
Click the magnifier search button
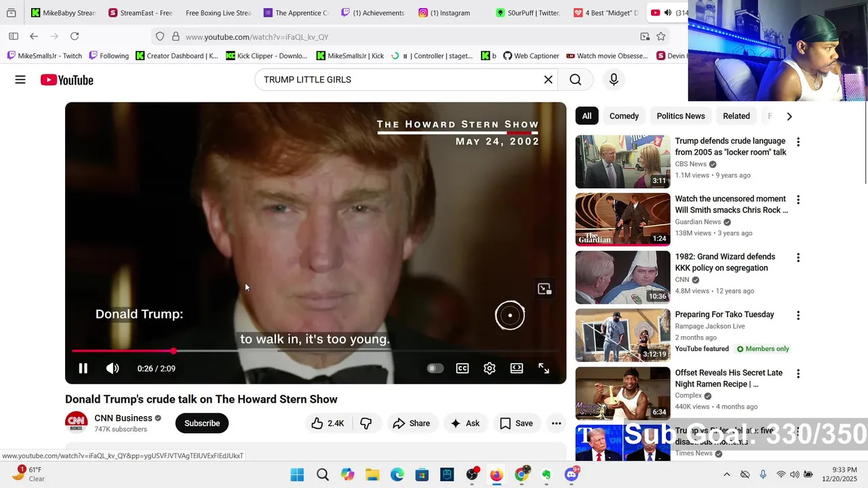click(575, 80)
